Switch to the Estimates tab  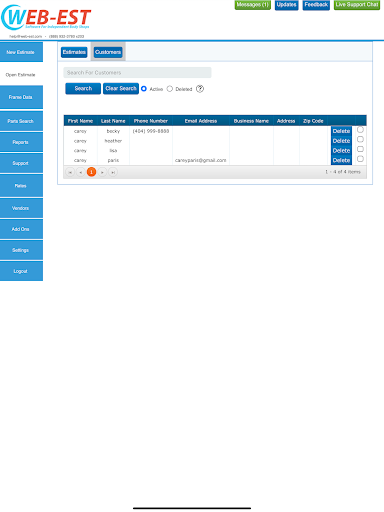click(74, 52)
